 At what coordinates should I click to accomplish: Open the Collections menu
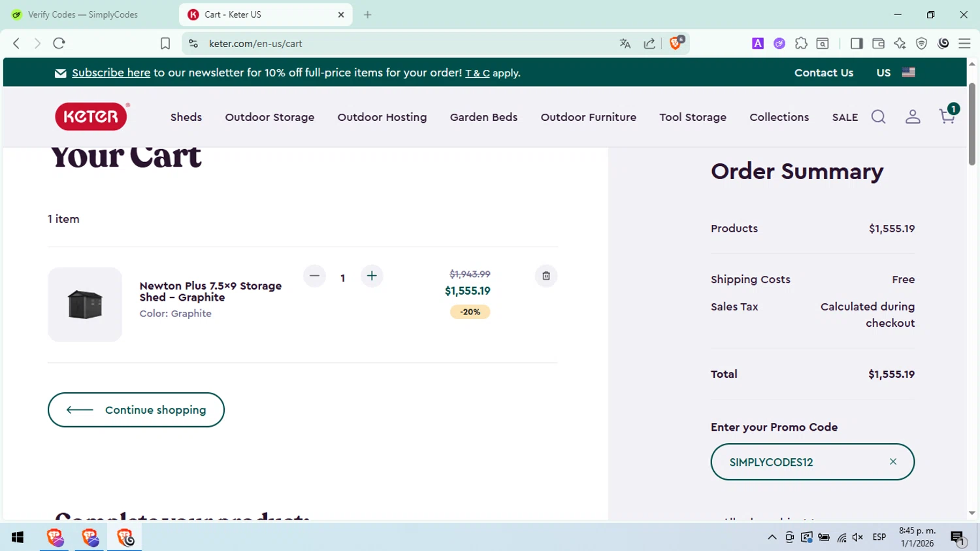(779, 117)
